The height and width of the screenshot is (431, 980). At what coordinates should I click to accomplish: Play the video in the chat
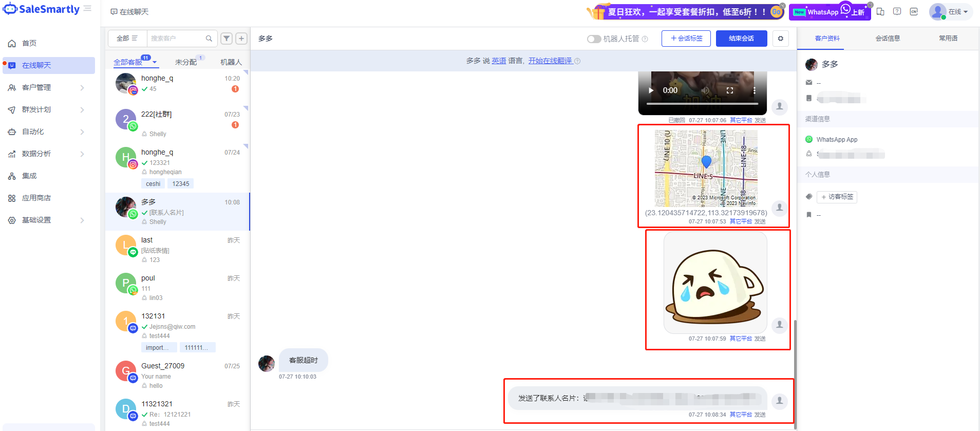[651, 90]
